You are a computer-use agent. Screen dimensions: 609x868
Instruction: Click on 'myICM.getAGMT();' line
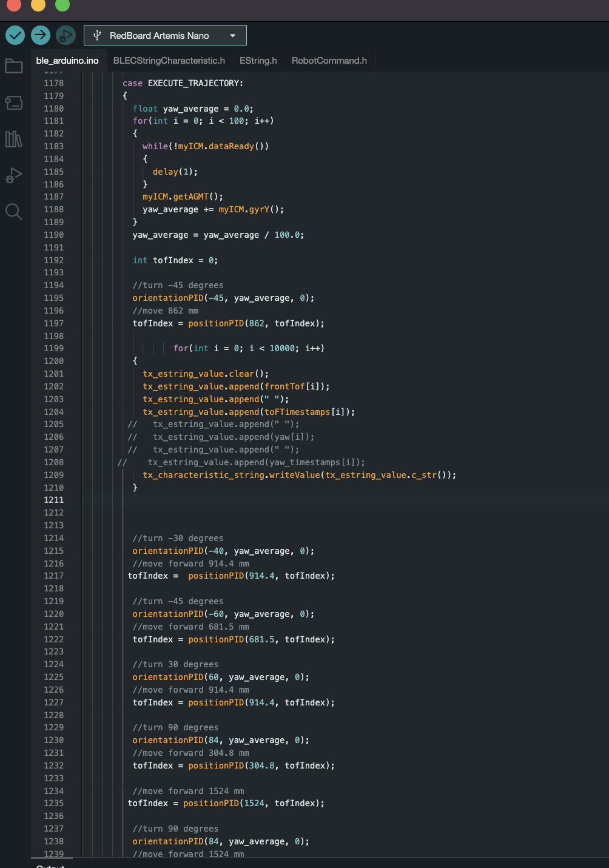183,197
